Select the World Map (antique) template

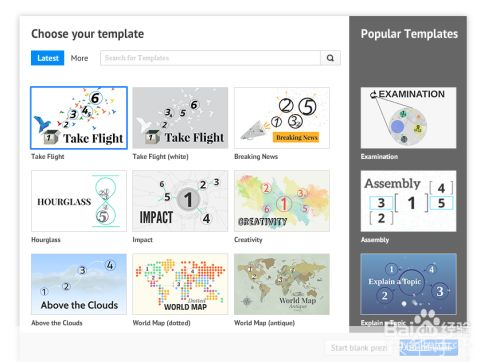point(282,284)
